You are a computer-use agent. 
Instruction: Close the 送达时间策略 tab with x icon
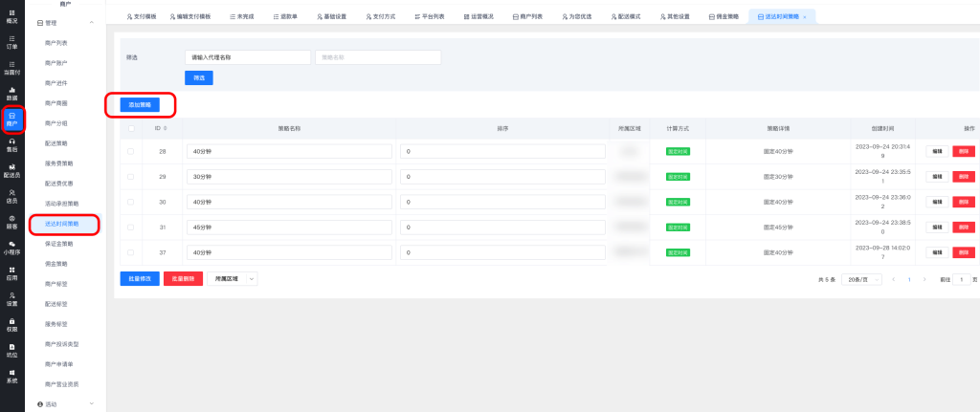click(x=804, y=17)
